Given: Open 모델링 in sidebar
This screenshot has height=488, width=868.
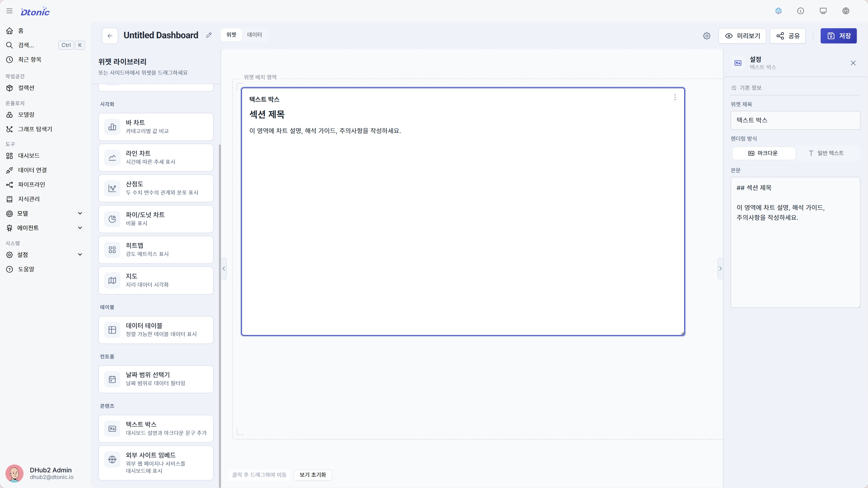Looking at the screenshot, I should [x=45, y=114].
